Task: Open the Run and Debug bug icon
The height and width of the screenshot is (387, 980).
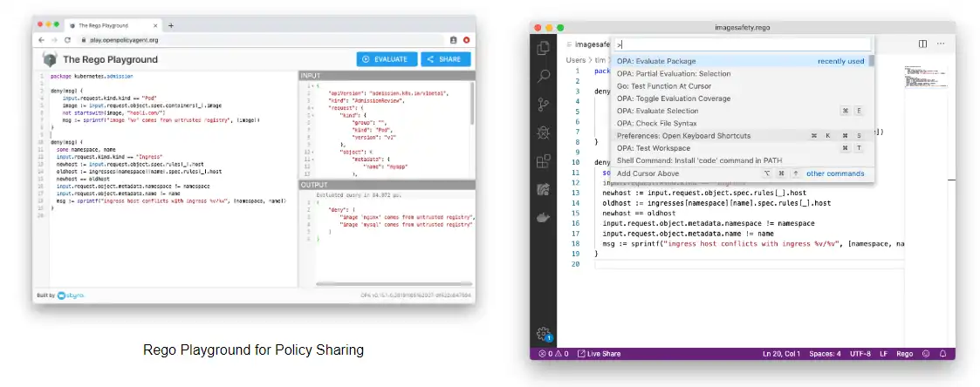Action: [x=543, y=133]
